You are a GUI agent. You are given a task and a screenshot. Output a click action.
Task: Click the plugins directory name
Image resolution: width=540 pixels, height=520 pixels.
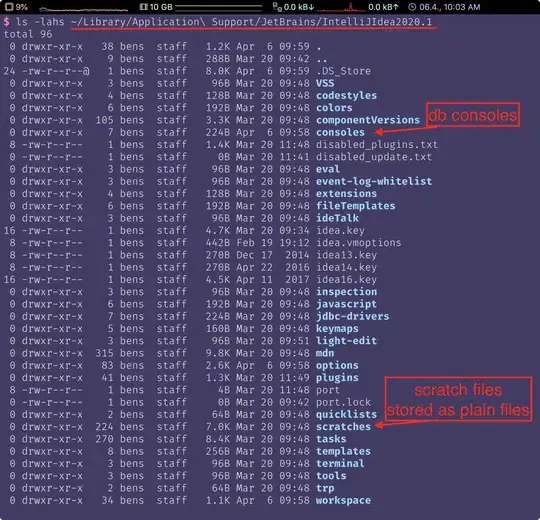click(x=337, y=377)
